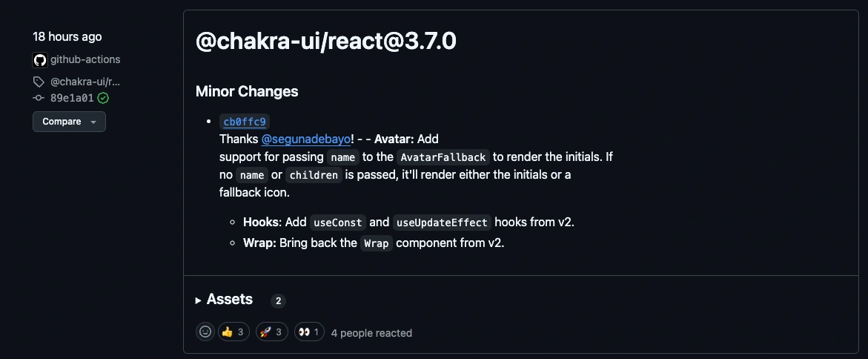Click the tag icon beside @chakra-ui/r...
Screen dimensions: 868x359
[x=39, y=82]
